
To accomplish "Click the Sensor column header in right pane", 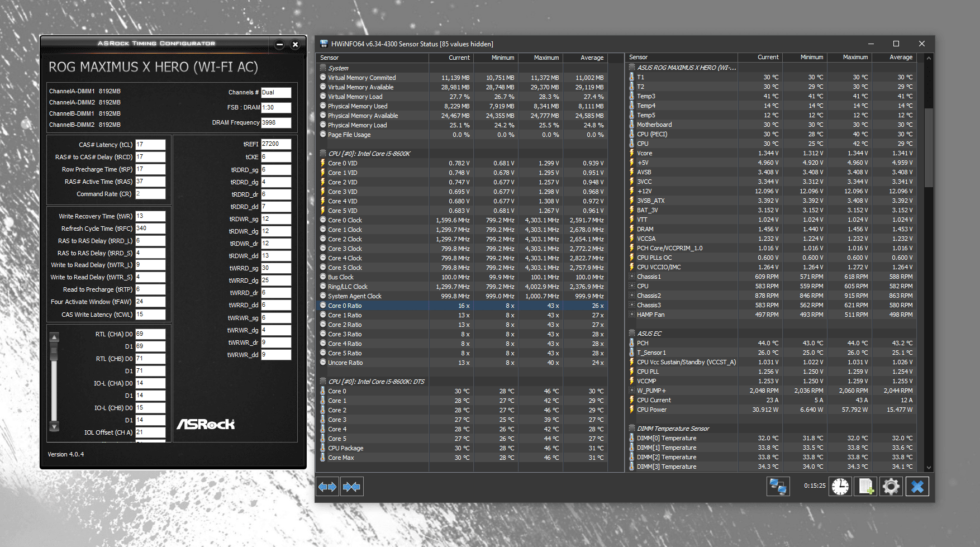I will pyautogui.click(x=682, y=57).
